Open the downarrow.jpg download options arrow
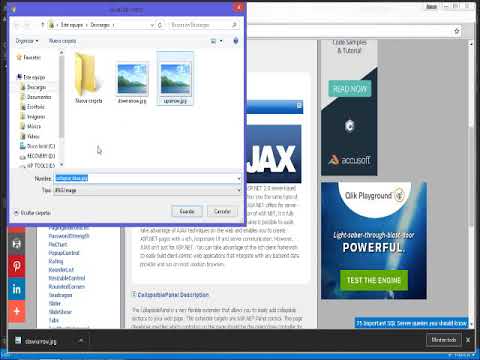Viewport: 480px width, 360px height. click(81, 341)
